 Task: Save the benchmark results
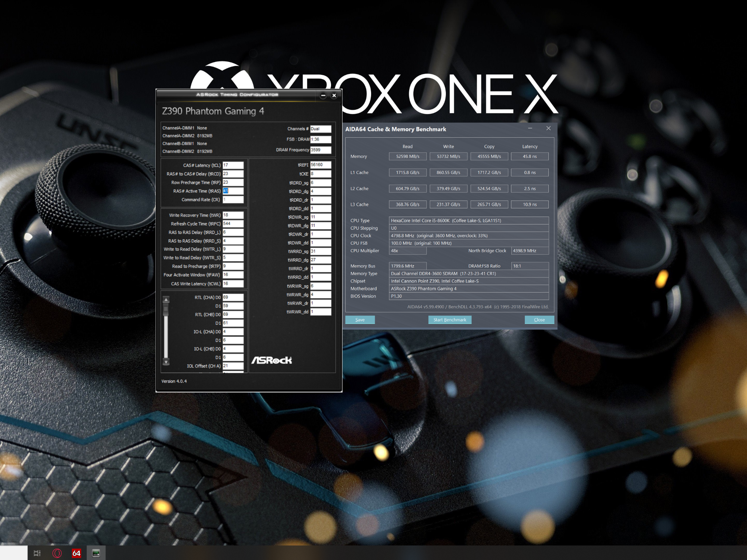click(359, 319)
